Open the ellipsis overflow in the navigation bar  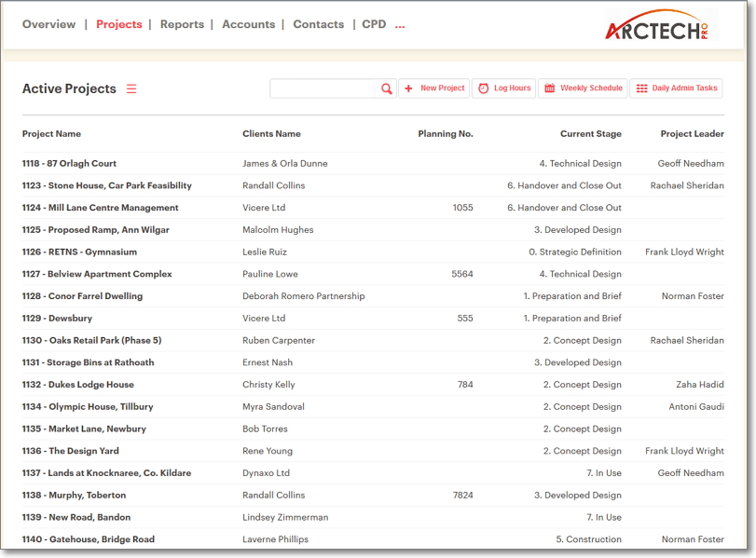399,25
